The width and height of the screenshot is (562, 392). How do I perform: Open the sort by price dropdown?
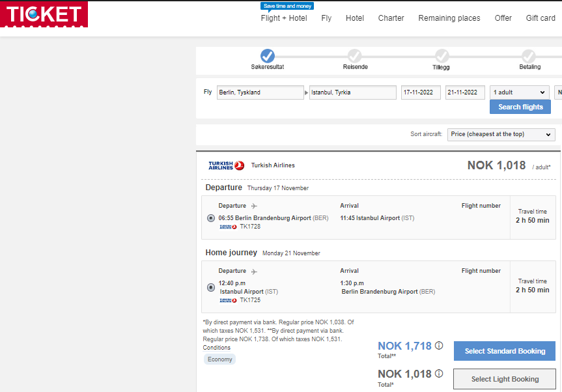pyautogui.click(x=501, y=134)
